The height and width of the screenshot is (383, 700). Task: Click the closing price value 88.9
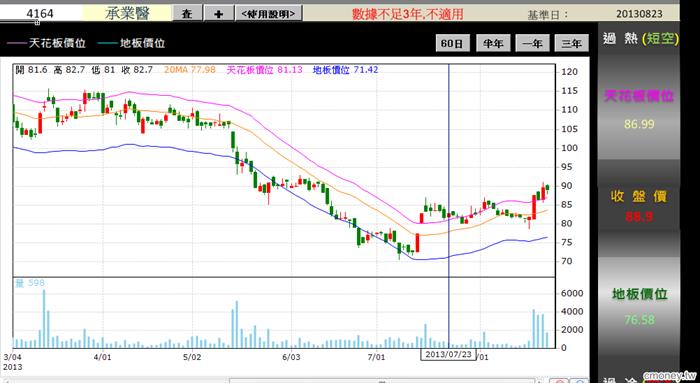(639, 216)
